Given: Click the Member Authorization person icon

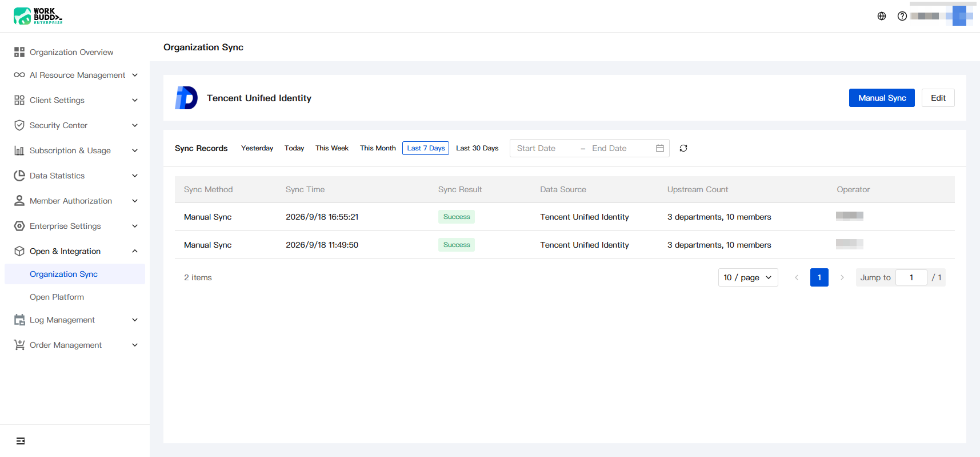Looking at the screenshot, I should pos(19,201).
